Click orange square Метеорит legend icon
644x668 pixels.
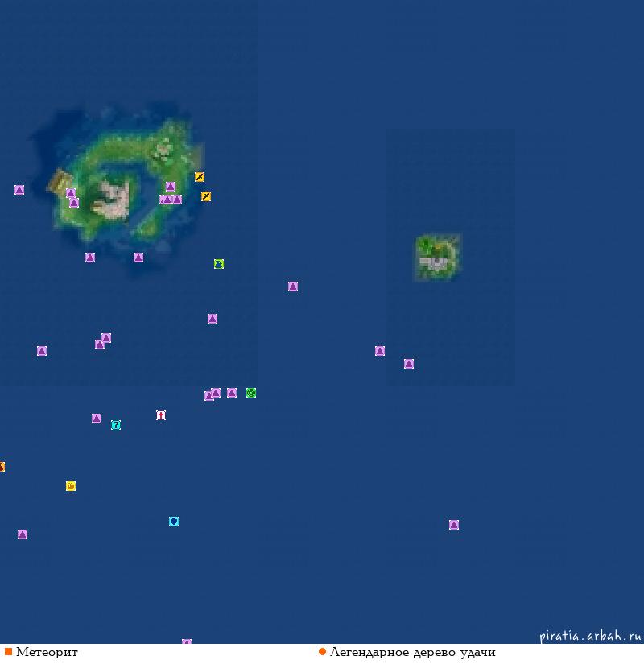[8, 652]
